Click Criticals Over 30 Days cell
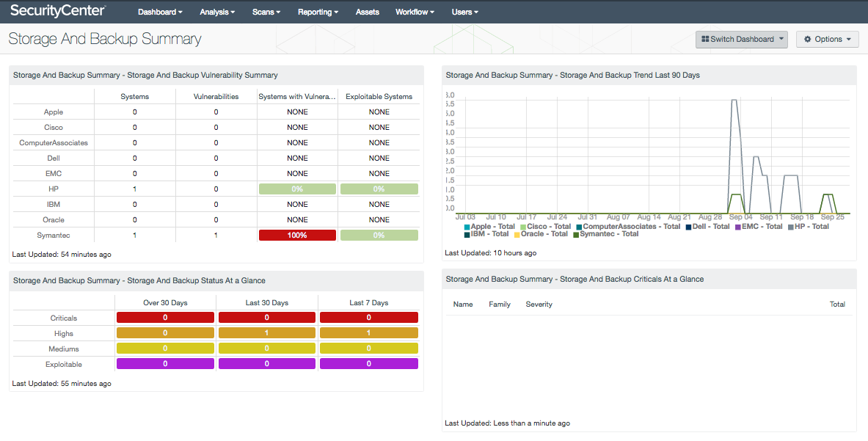The width and height of the screenshot is (868, 441). (165, 318)
